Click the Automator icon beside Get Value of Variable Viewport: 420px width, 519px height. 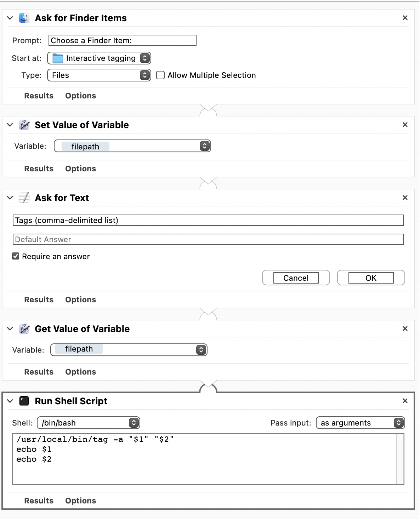coord(24,329)
